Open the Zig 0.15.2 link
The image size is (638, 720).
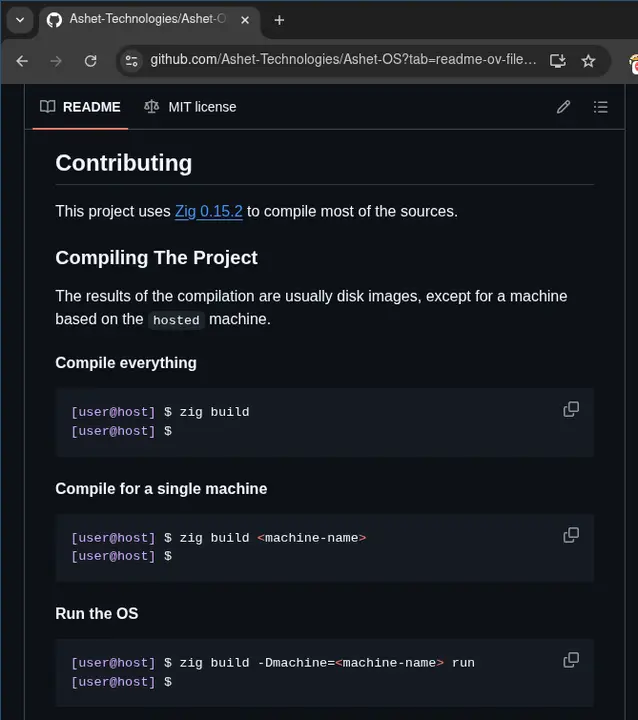[x=208, y=211]
